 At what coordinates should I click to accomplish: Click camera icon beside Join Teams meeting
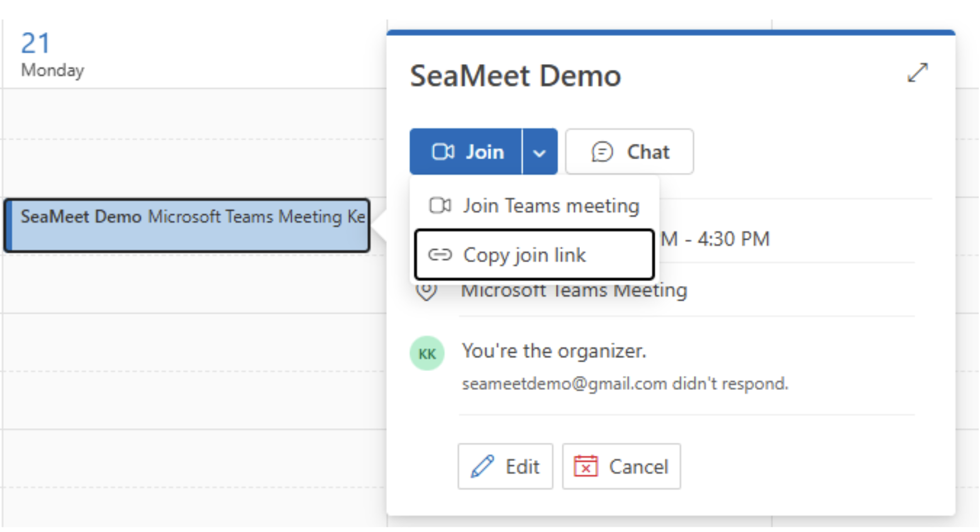click(x=440, y=206)
